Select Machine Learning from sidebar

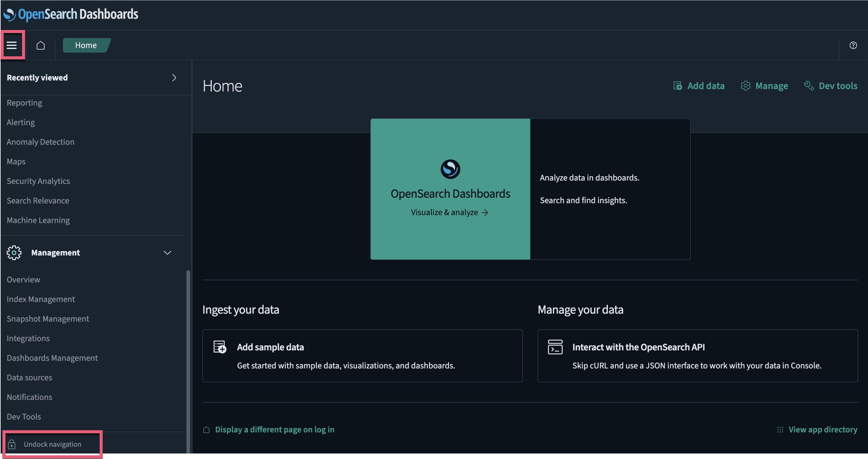[x=38, y=220]
